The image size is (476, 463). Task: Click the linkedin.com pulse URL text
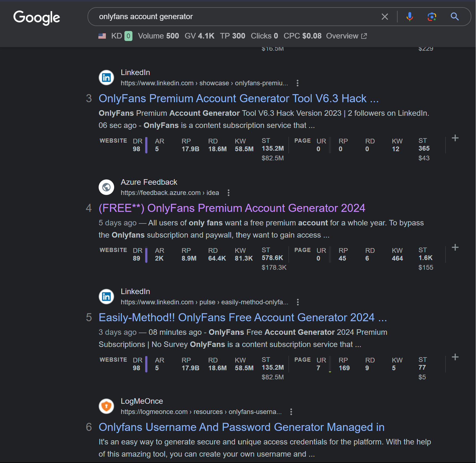(204, 302)
